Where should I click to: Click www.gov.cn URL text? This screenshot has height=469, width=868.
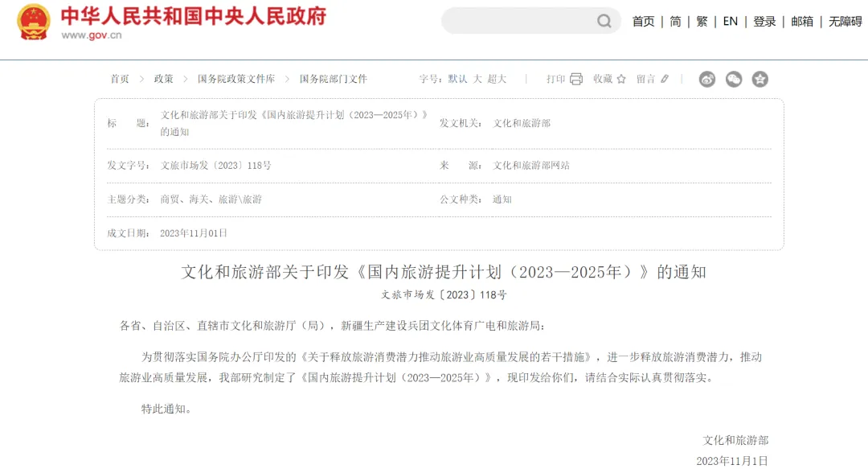(92, 35)
